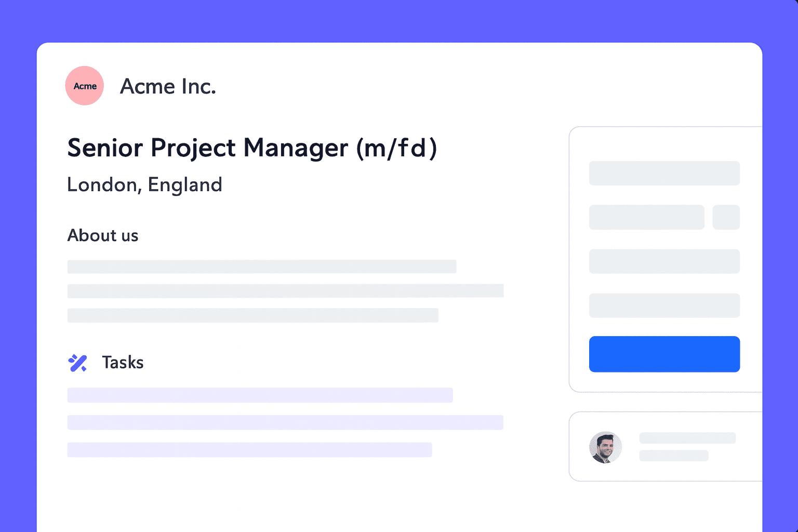Open the Acme Inc. company name
This screenshot has height=532, width=798.
(168, 86)
